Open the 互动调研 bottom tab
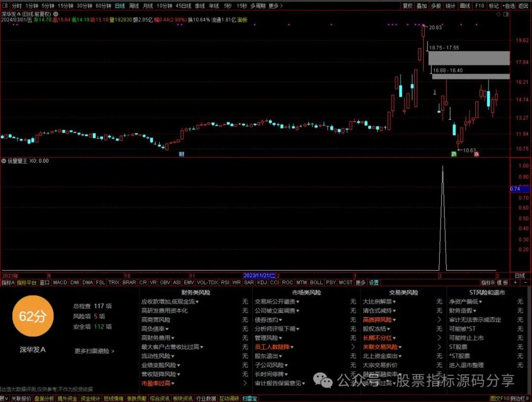This screenshot has width=532, height=402. tap(229, 398)
